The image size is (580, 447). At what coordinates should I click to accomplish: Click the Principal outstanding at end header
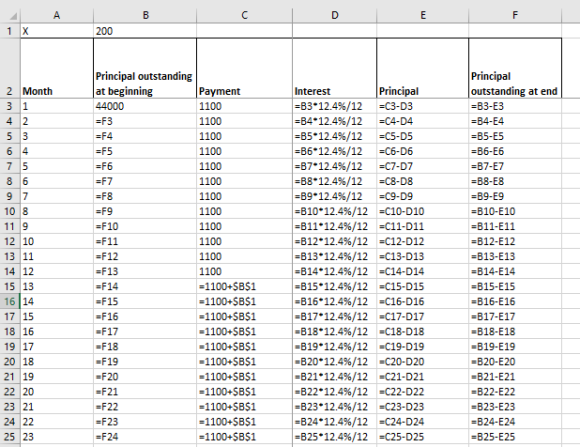515,68
